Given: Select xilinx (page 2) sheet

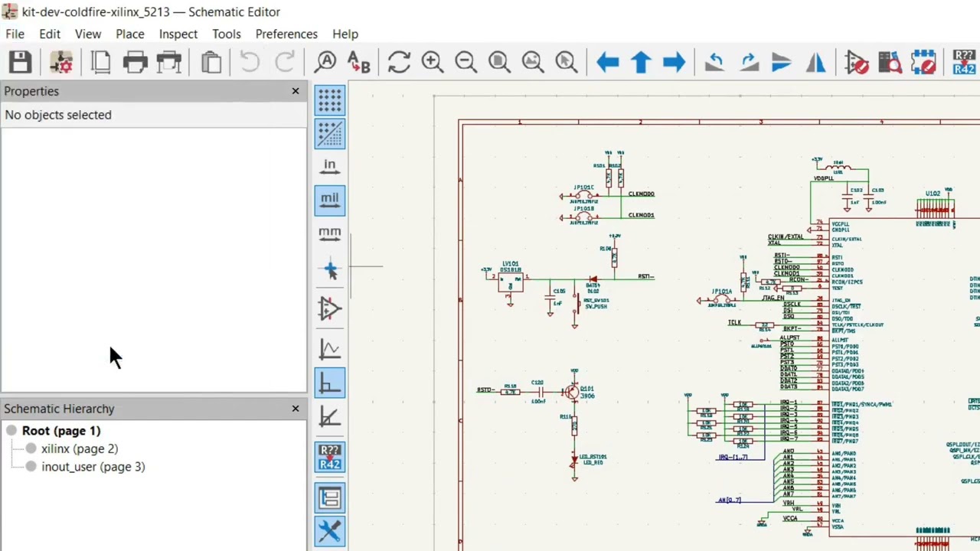Looking at the screenshot, I should [80, 448].
